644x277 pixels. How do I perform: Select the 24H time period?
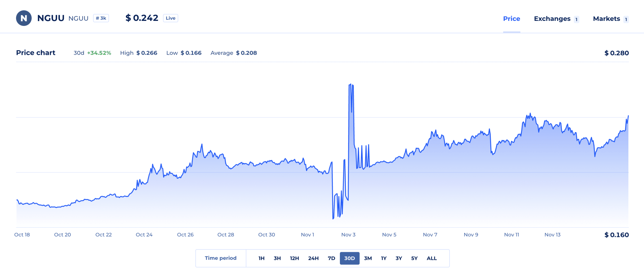[313, 258]
